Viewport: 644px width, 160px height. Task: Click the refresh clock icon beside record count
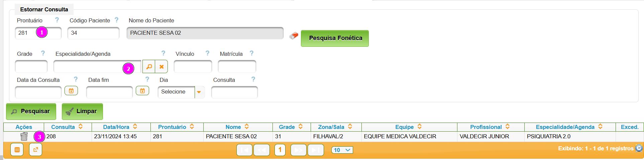point(639,148)
